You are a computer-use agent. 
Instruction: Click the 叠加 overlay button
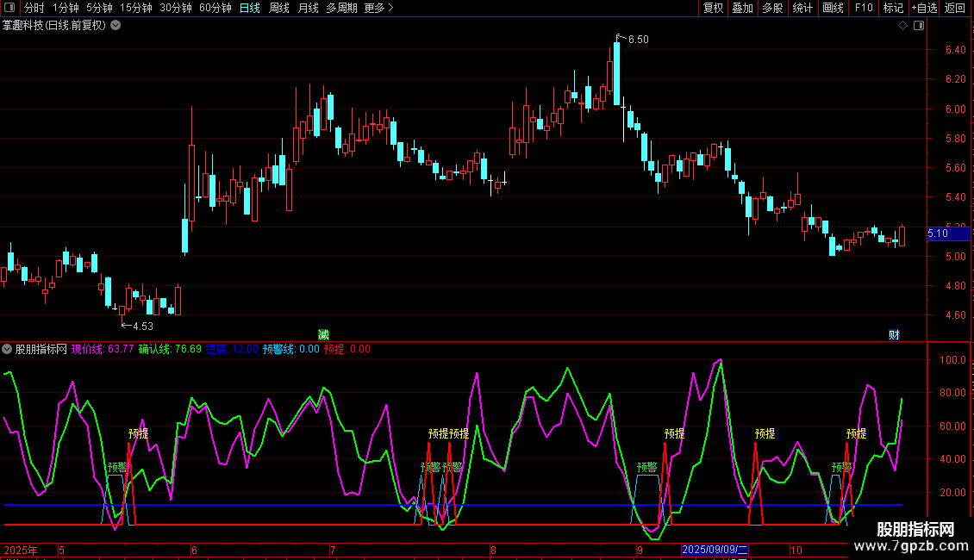742,8
